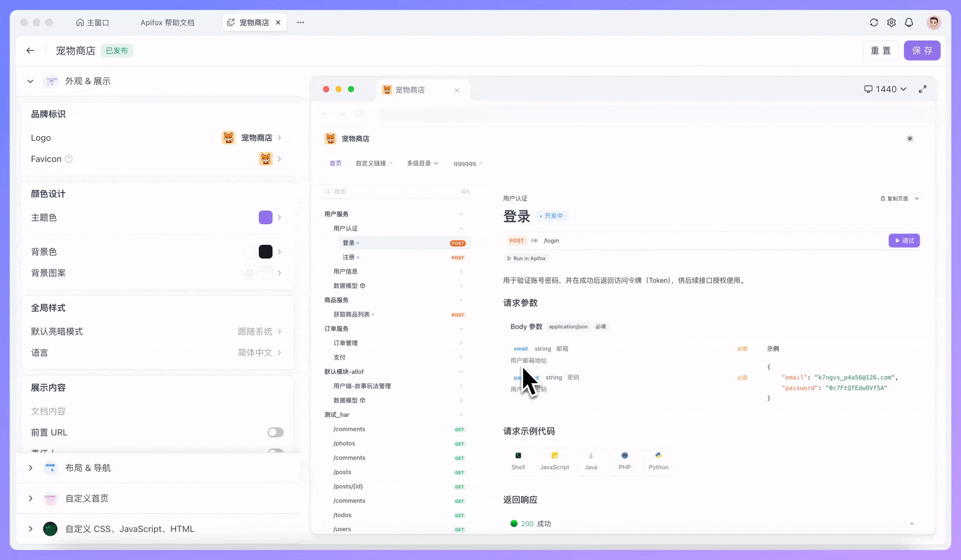The width and height of the screenshot is (961, 560).
Task: Click the dark mode sun icon in preview
Action: pos(910,139)
